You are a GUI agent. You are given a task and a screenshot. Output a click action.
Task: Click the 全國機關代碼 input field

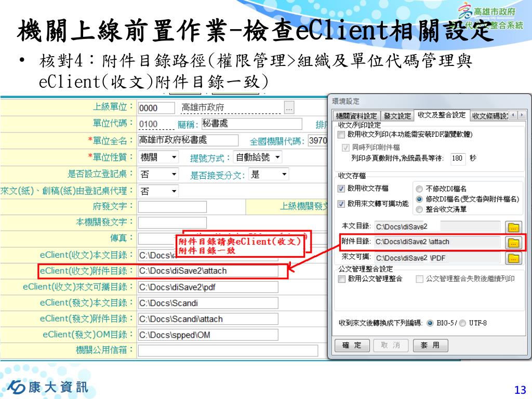coord(317,140)
